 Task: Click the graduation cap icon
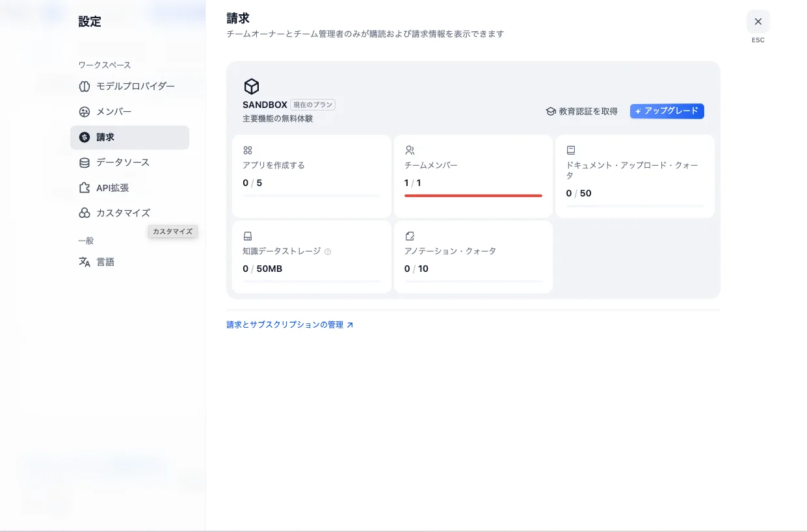click(x=551, y=111)
